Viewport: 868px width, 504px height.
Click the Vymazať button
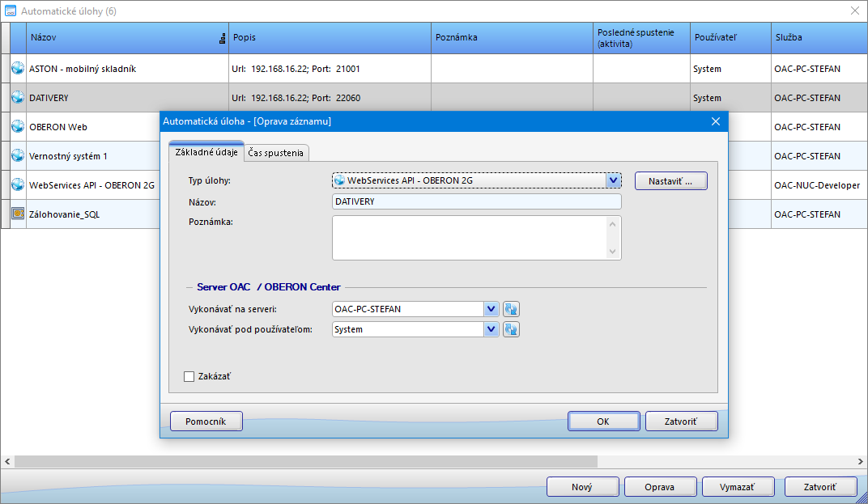pyautogui.click(x=738, y=487)
